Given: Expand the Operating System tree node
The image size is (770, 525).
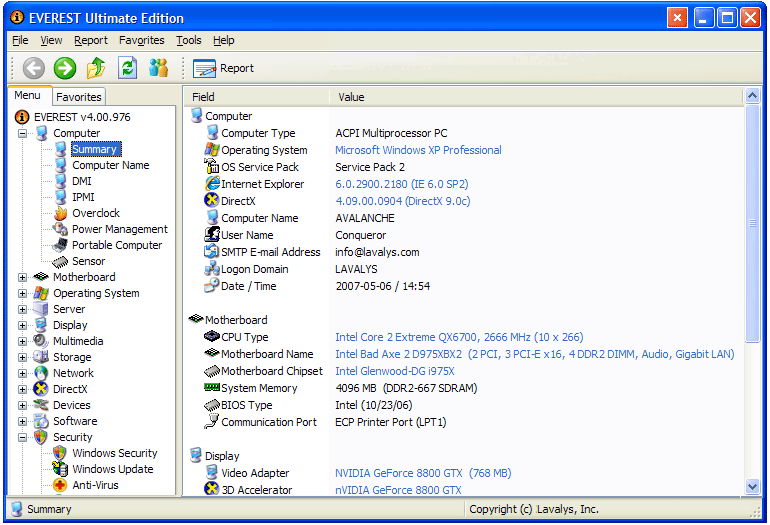Looking at the screenshot, I should 22,293.
